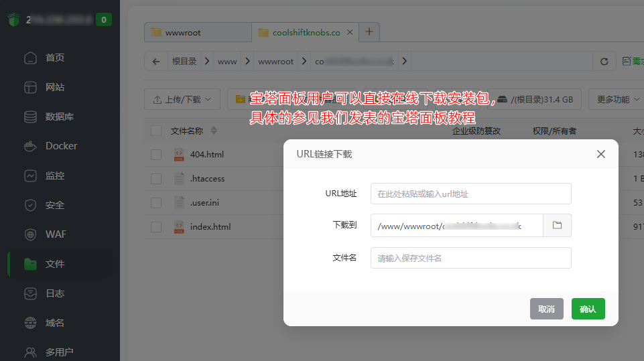
Task: Navigate to 根目录 in breadcrumb
Action: pos(184,62)
